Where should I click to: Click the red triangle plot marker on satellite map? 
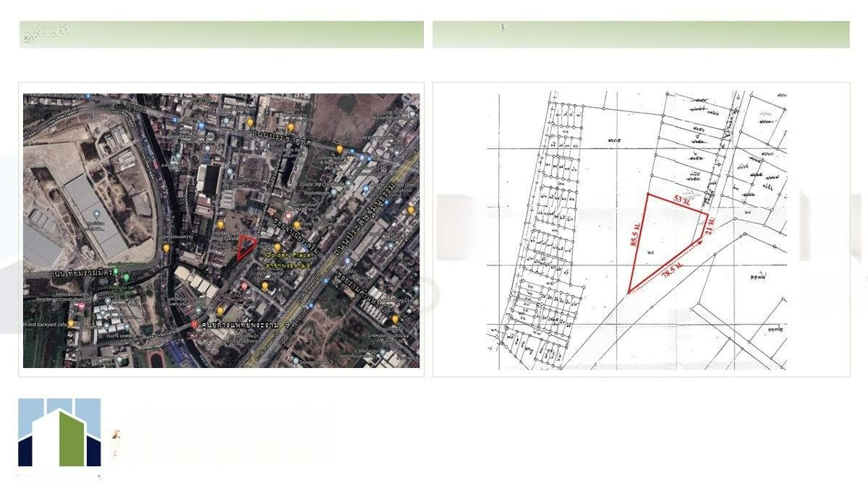coord(246,247)
